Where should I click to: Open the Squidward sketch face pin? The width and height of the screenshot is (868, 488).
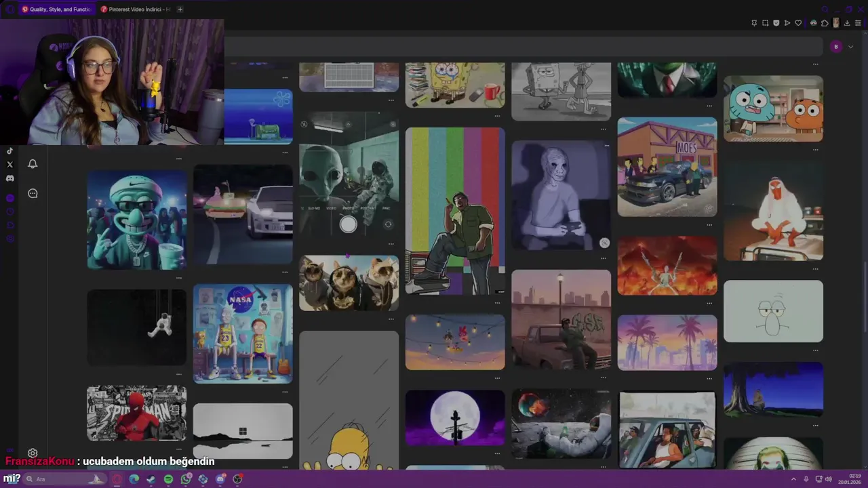pos(773,311)
